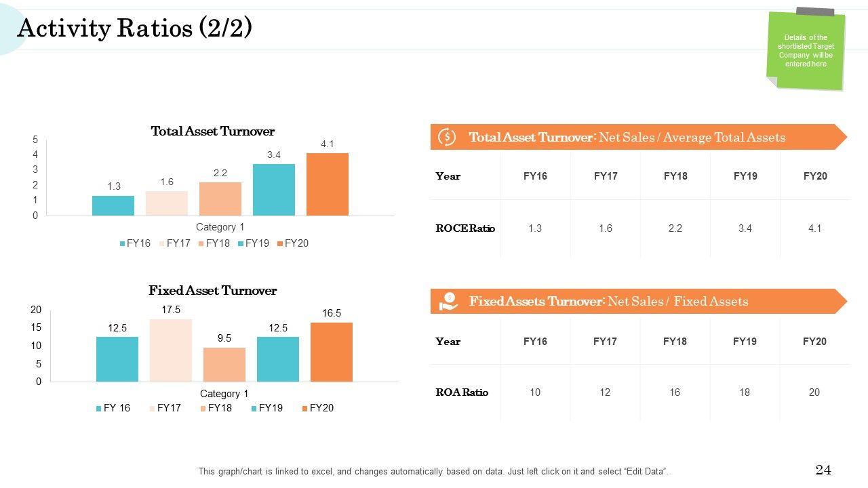Click the Activity Ratios (2/2) title

[135, 28]
